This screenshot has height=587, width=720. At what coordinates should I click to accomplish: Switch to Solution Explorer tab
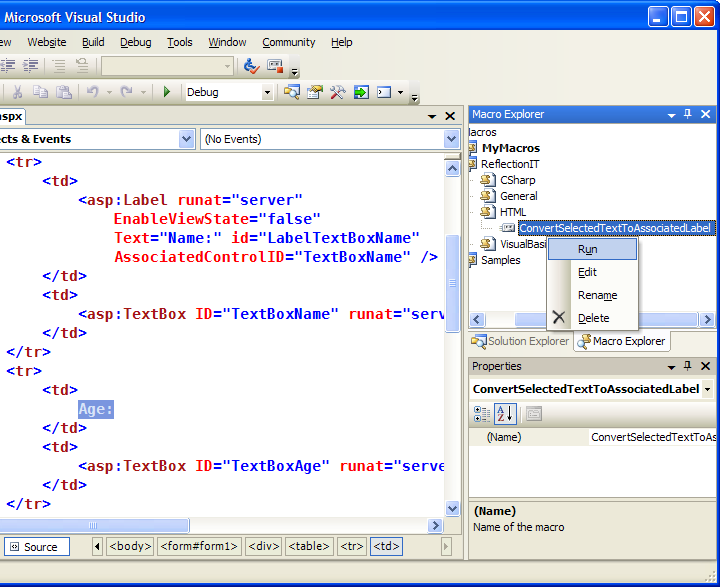coord(520,341)
